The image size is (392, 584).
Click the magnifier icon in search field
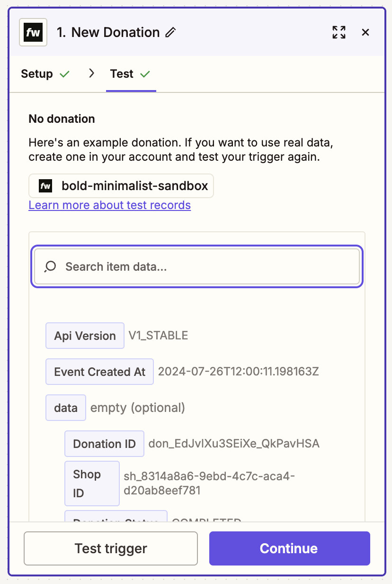click(50, 267)
